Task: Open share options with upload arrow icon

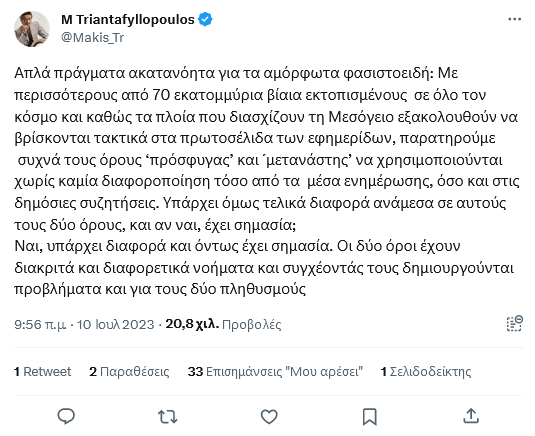Action: [471, 416]
